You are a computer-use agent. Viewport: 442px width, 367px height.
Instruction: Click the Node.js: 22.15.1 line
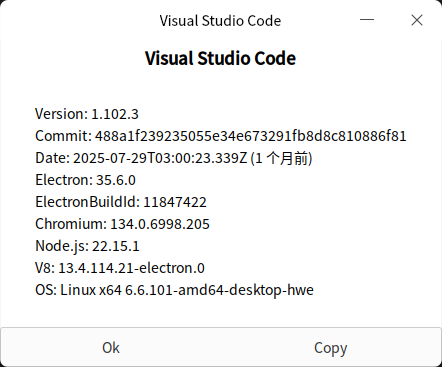click(x=87, y=246)
